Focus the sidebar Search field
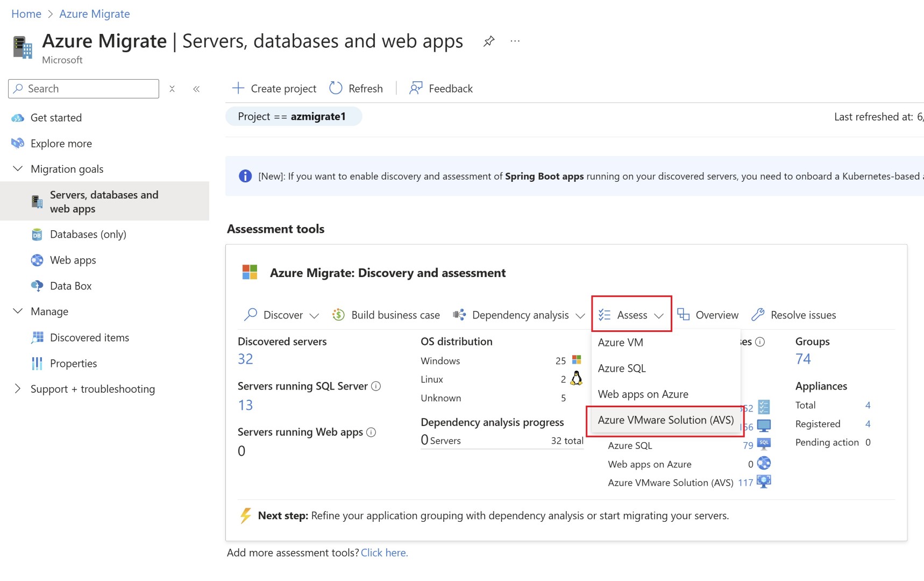This screenshot has width=924, height=581. click(x=84, y=89)
